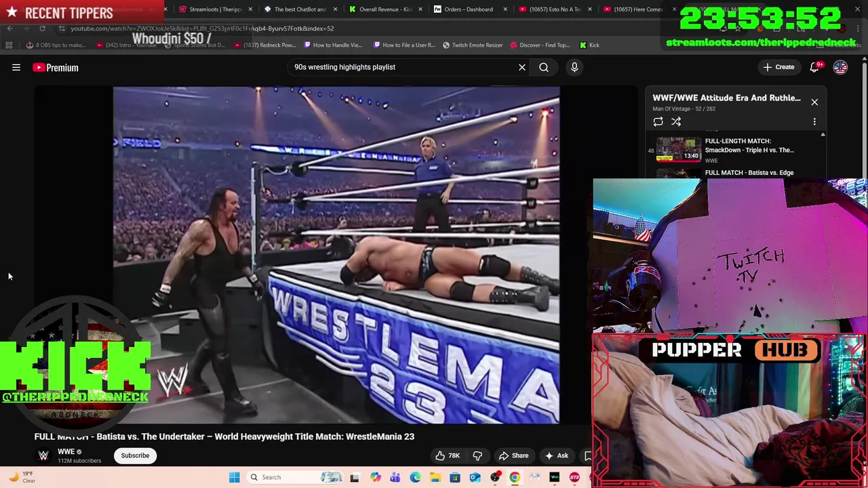Open the Redneck Pow... bookmark
Screen dimensions: 868x488
click(265, 45)
